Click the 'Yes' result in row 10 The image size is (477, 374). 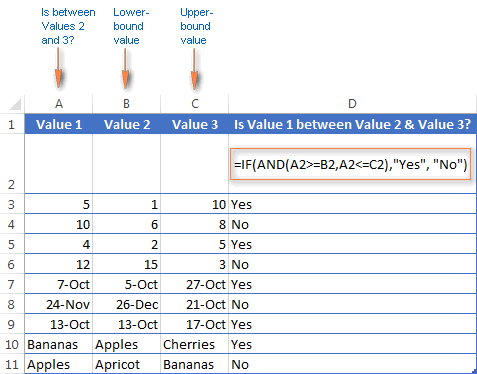click(352, 344)
